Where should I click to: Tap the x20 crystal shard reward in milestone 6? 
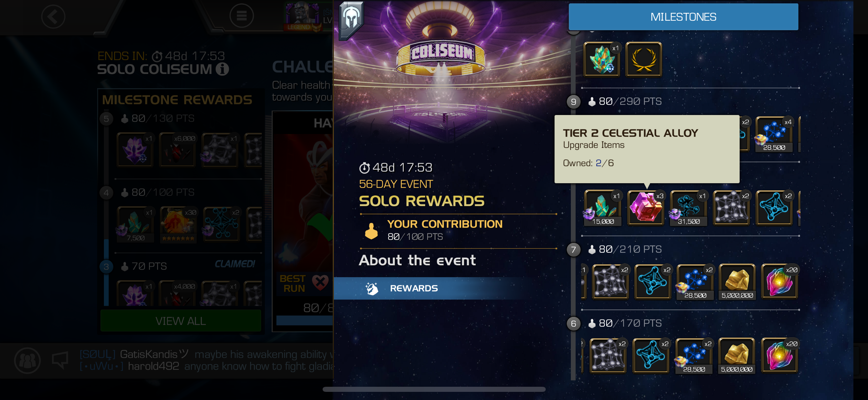779,356
